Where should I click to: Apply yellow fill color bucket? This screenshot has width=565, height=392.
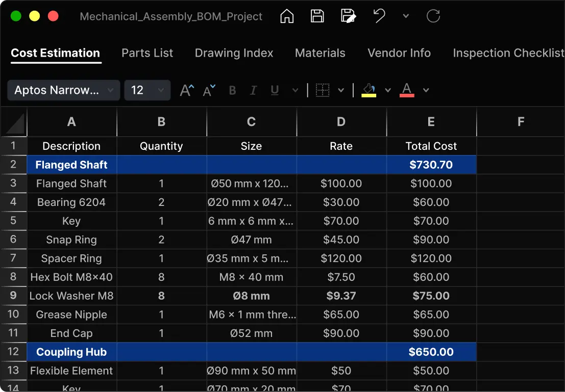(369, 90)
